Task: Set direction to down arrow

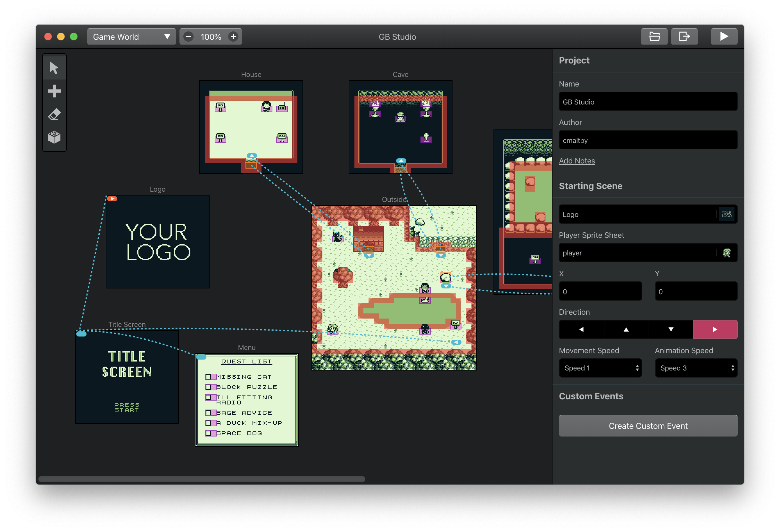Action: tap(671, 329)
